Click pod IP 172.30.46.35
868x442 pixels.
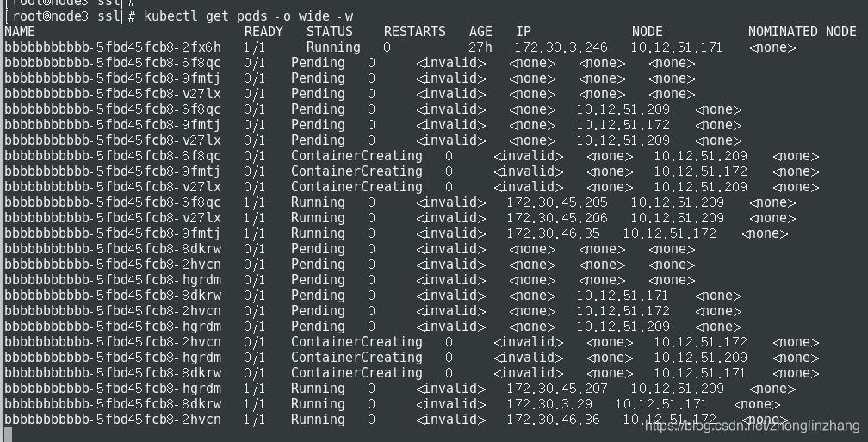[x=553, y=233]
